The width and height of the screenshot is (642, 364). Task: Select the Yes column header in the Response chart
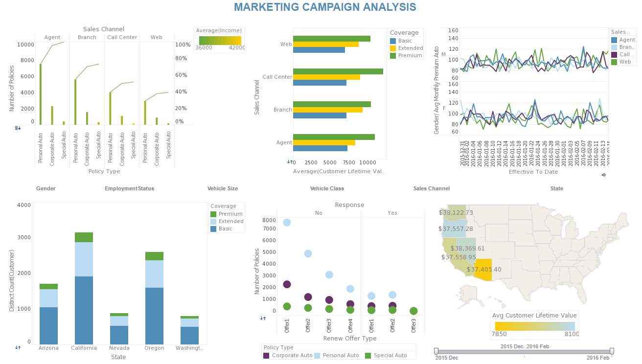coord(392,213)
